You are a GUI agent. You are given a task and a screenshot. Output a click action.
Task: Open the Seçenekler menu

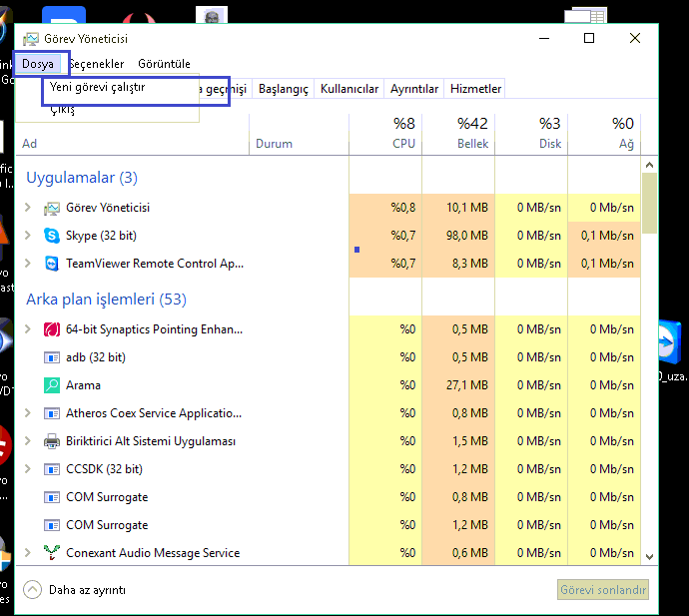click(97, 64)
